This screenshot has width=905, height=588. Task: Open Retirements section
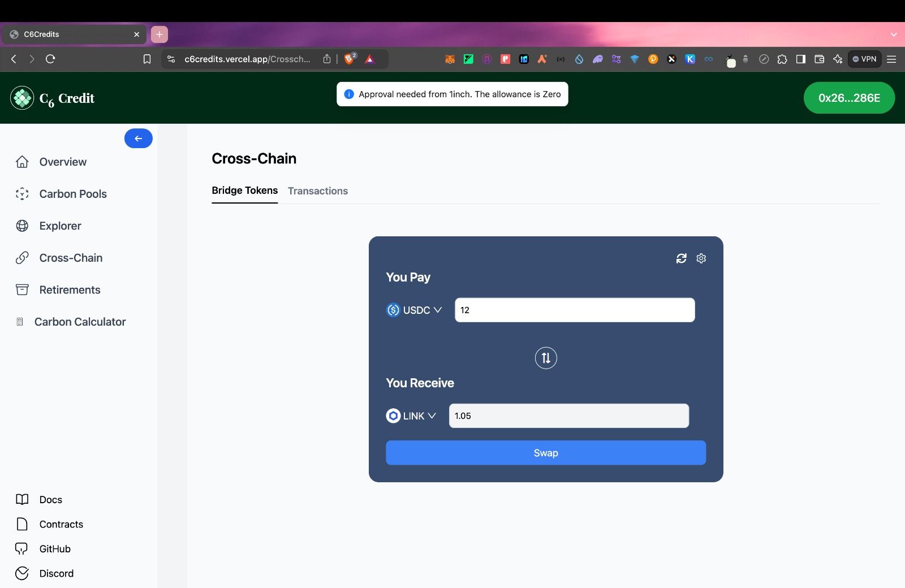70,289
